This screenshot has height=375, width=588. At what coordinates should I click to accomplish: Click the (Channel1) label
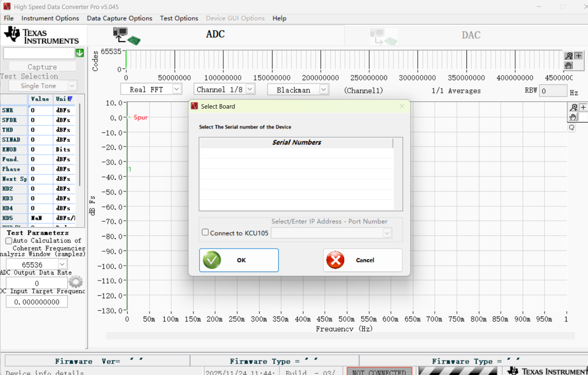[x=364, y=90]
